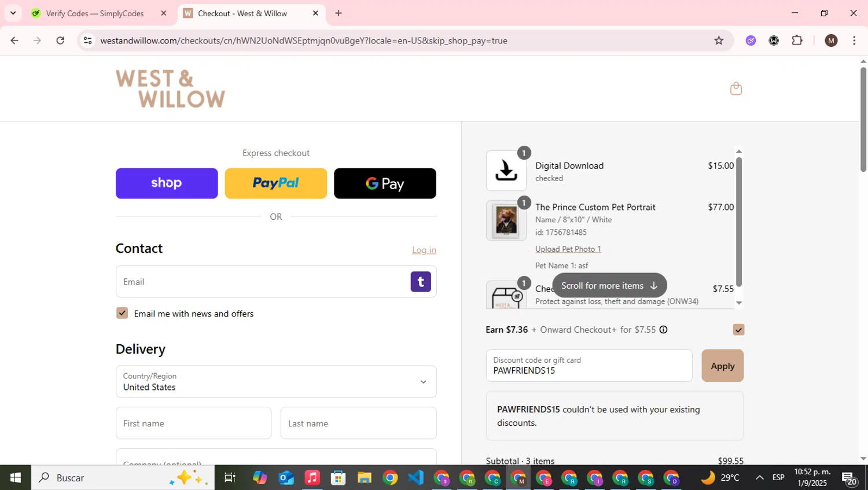The height and width of the screenshot is (490, 868).
Task: Switch ESP keyboard language indicator
Action: [x=778, y=478]
